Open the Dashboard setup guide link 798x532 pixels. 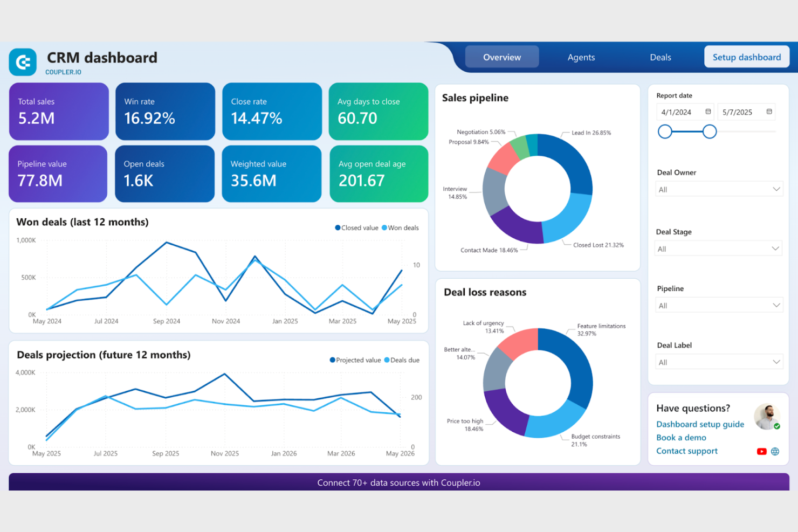700,424
